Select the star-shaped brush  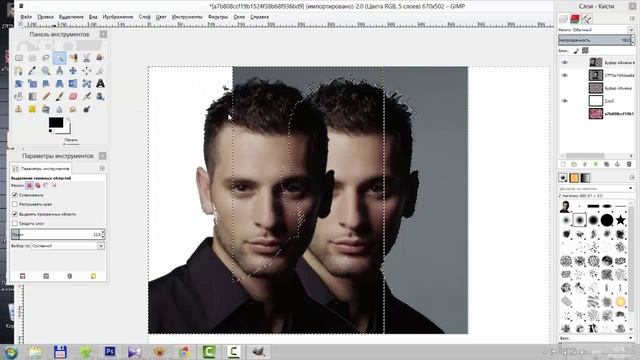tap(620, 220)
